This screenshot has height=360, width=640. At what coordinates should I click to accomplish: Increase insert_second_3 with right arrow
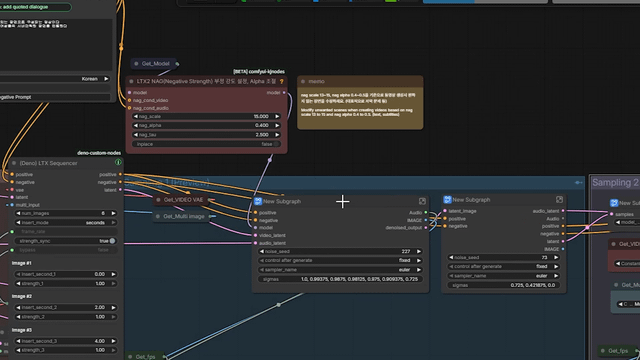[x=113, y=341]
